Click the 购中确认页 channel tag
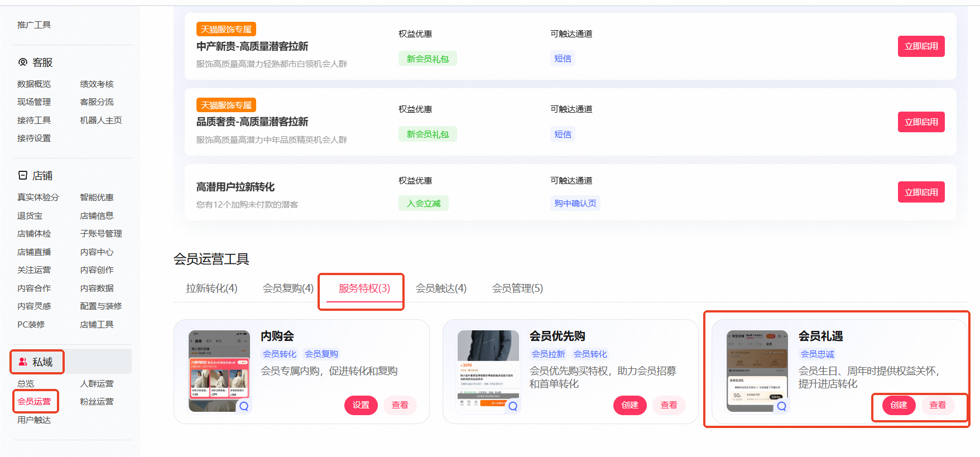This screenshot has width=980, height=457. (575, 204)
